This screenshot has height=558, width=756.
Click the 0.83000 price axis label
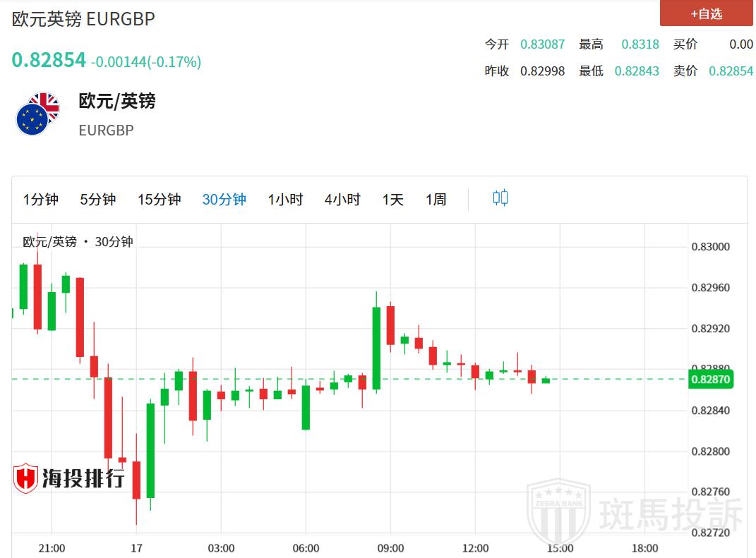click(710, 247)
